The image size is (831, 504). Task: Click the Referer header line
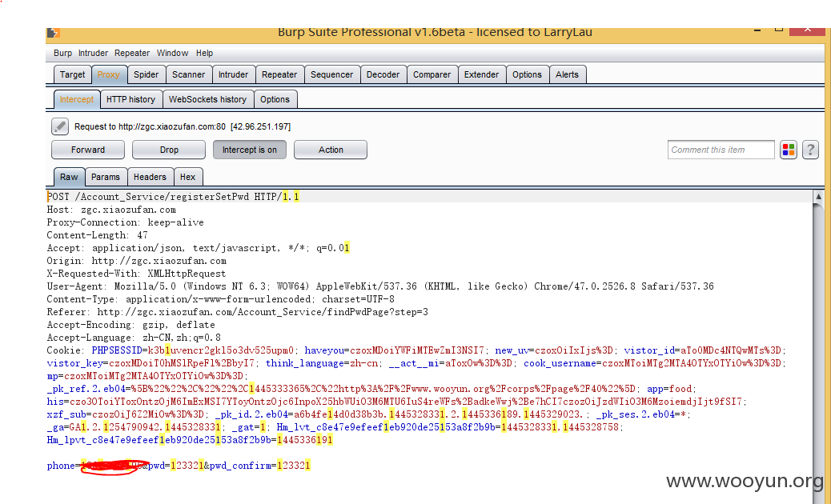pyautogui.click(x=238, y=312)
